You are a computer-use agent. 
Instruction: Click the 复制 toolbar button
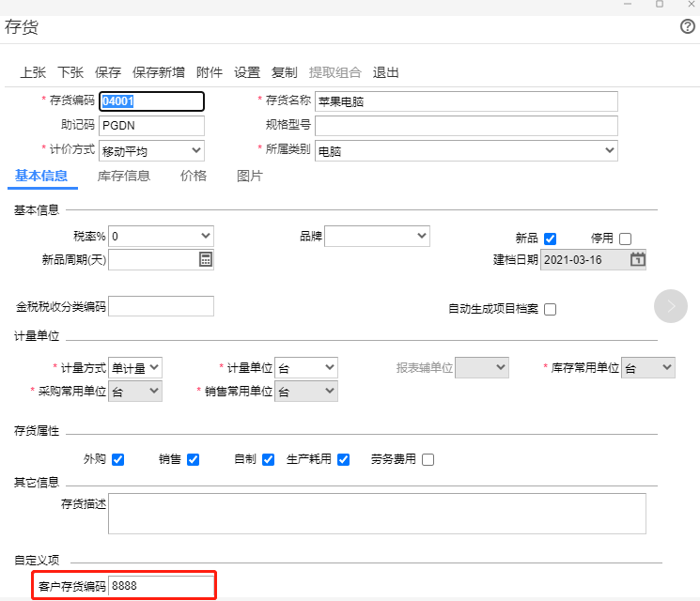coord(285,72)
